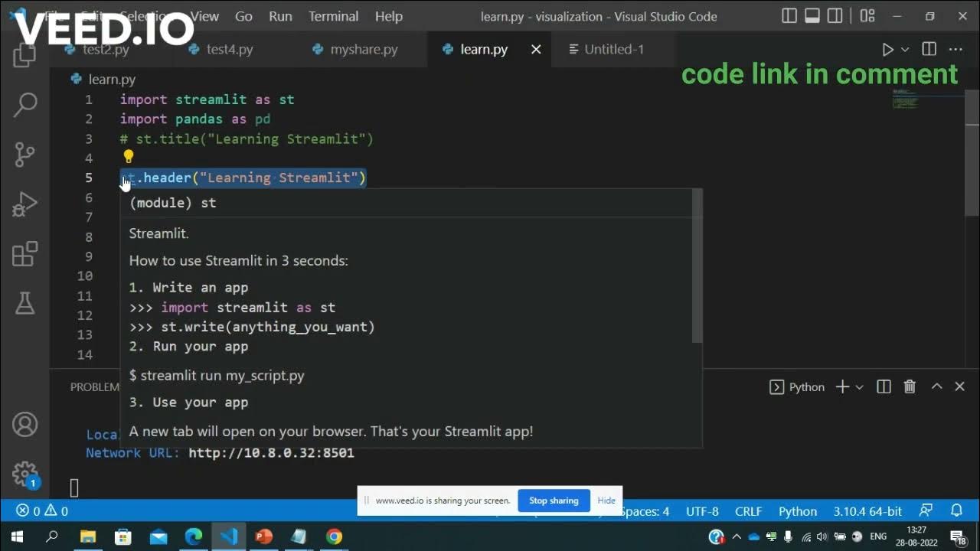Open the Run menu
Image resolution: width=980 pixels, height=551 pixels.
280,16
